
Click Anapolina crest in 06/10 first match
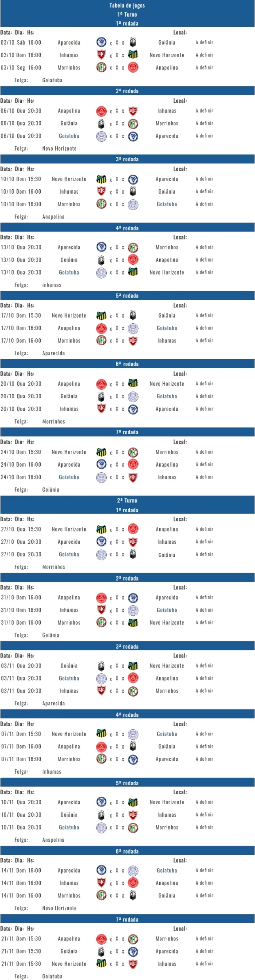point(101,111)
